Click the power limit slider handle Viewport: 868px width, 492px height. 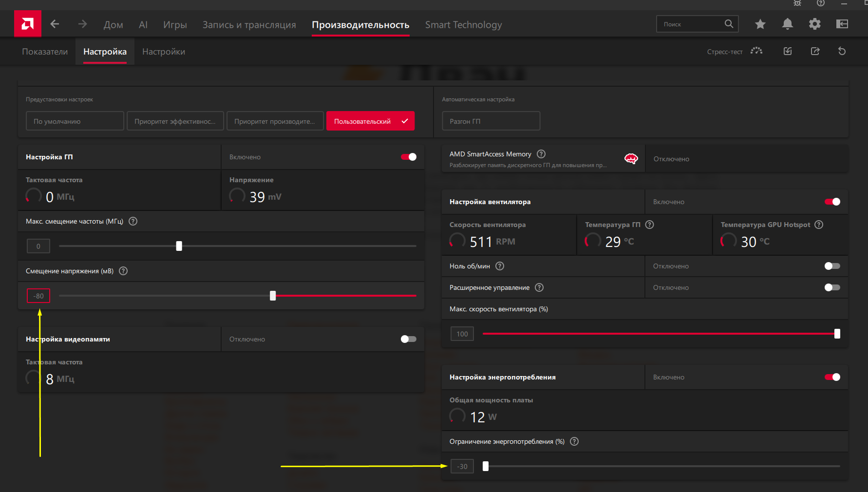click(x=486, y=466)
